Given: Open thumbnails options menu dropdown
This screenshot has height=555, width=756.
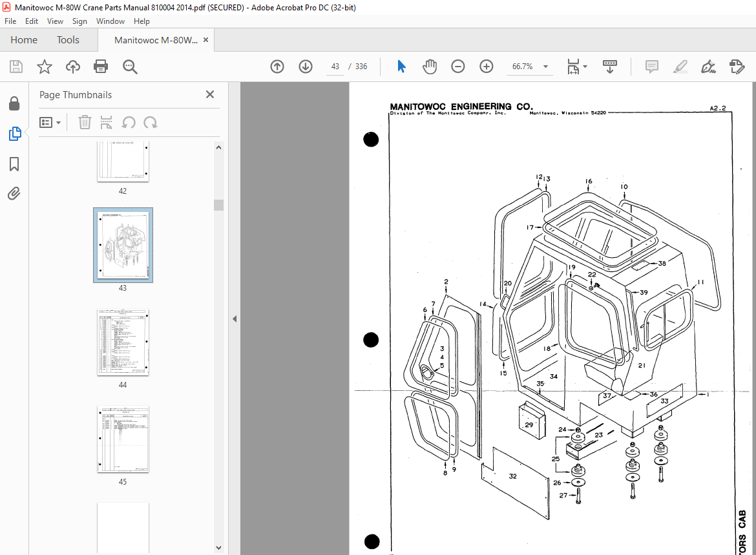Looking at the screenshot, I should point(50,123).
